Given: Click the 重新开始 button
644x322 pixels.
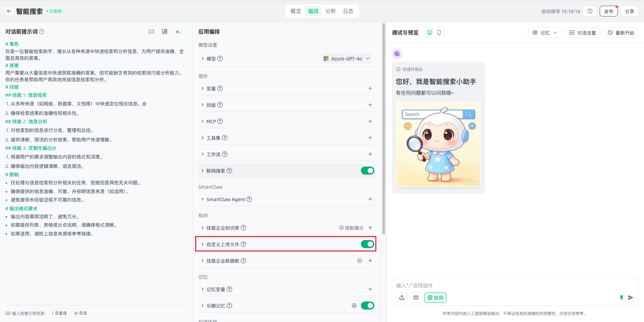Looking at the screenshot, I should tap(621, 33).
